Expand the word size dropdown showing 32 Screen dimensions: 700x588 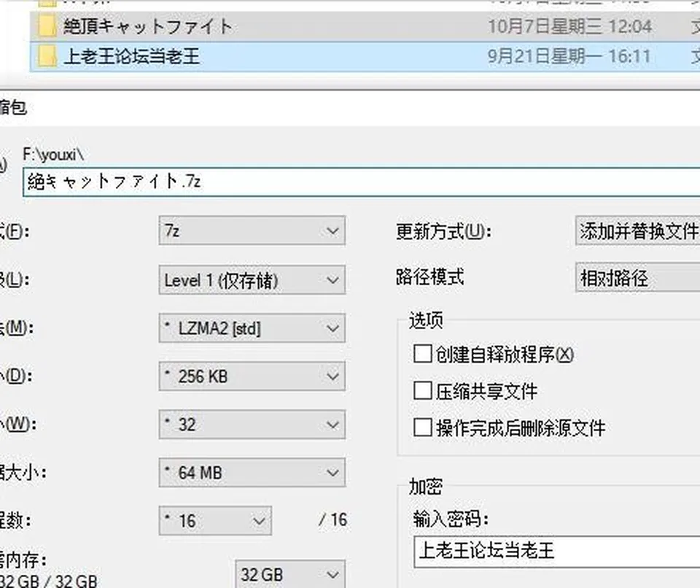click(252, 424)
